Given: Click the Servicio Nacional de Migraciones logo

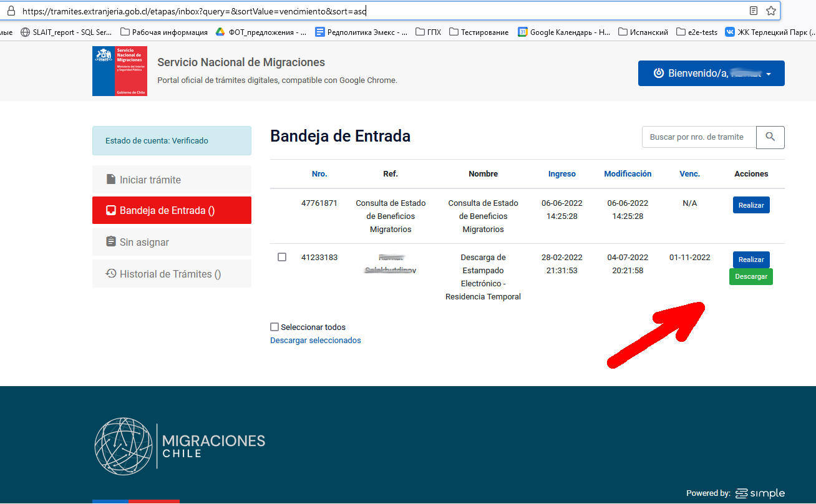Looking at the screenshot, I should [x=120, y=71].
